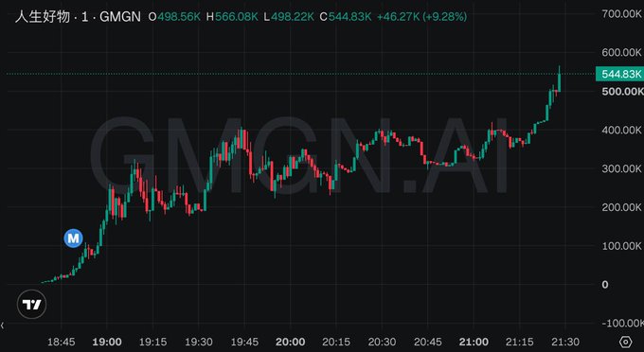Click the 20:30 time axis label
644x352 pixels.
(382, 342)
